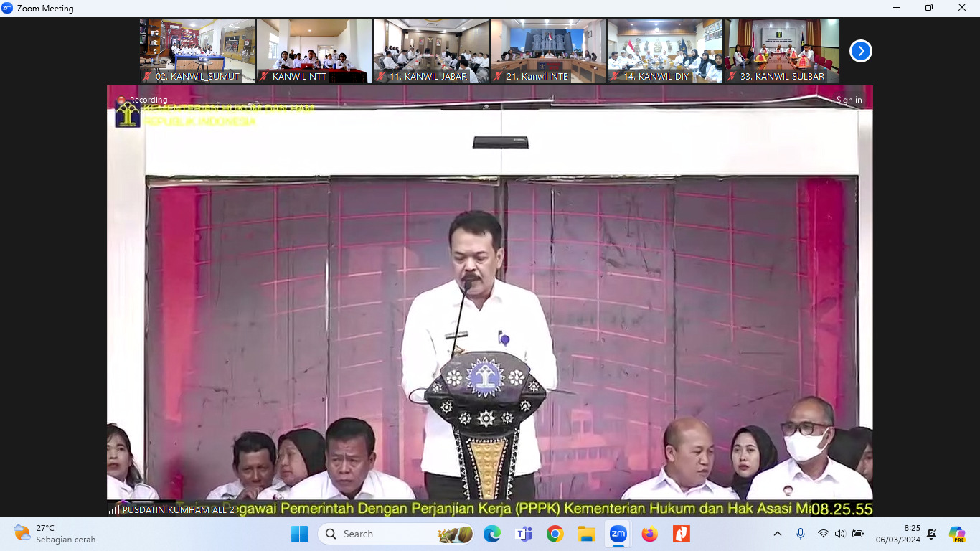The height and width of the screenshot is (551, 980).
Task: Click the microphone icon in system tray
Action: (x=801, y=534)
